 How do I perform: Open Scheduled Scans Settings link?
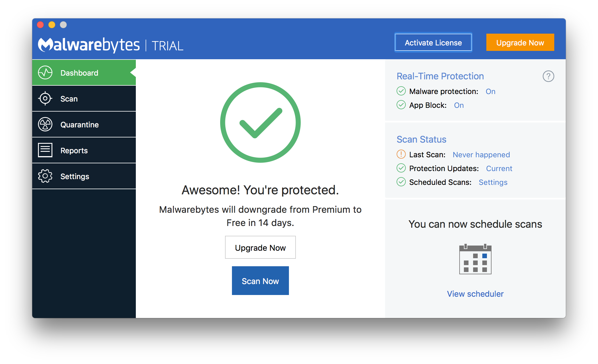tap(493, 182)
